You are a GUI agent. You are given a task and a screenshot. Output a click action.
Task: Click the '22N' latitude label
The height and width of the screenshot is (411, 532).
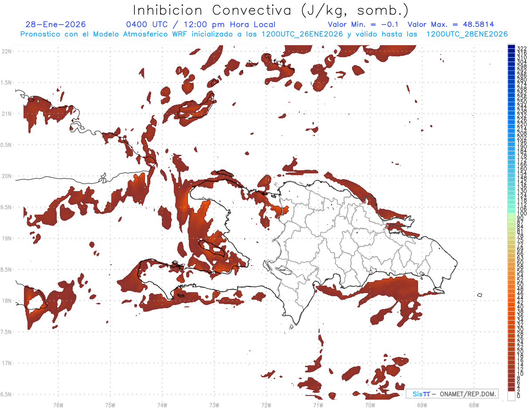point(7,51)
